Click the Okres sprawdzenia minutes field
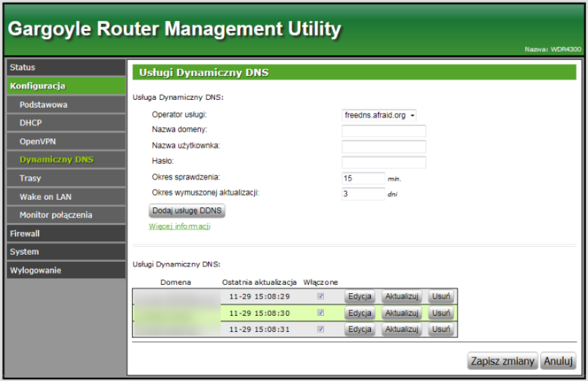 coord(363,177)
